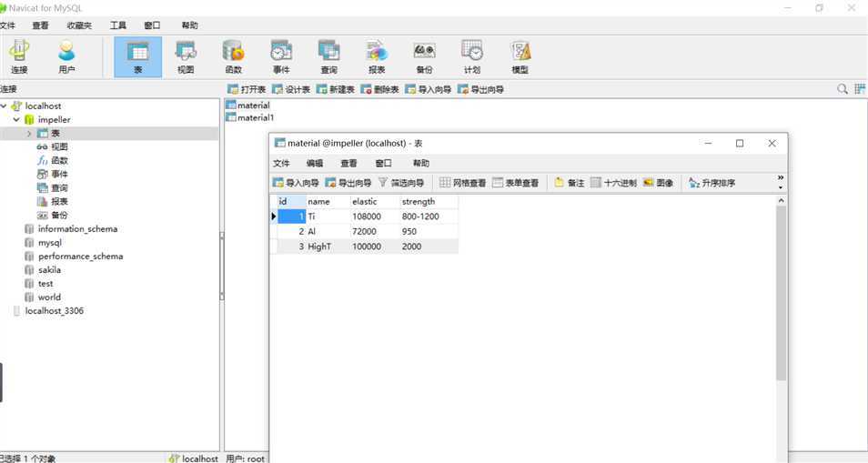The width and height of the screenshot is (868, 463).
Task: Click Design Table (设计表) button
Action: coord(291,89)
